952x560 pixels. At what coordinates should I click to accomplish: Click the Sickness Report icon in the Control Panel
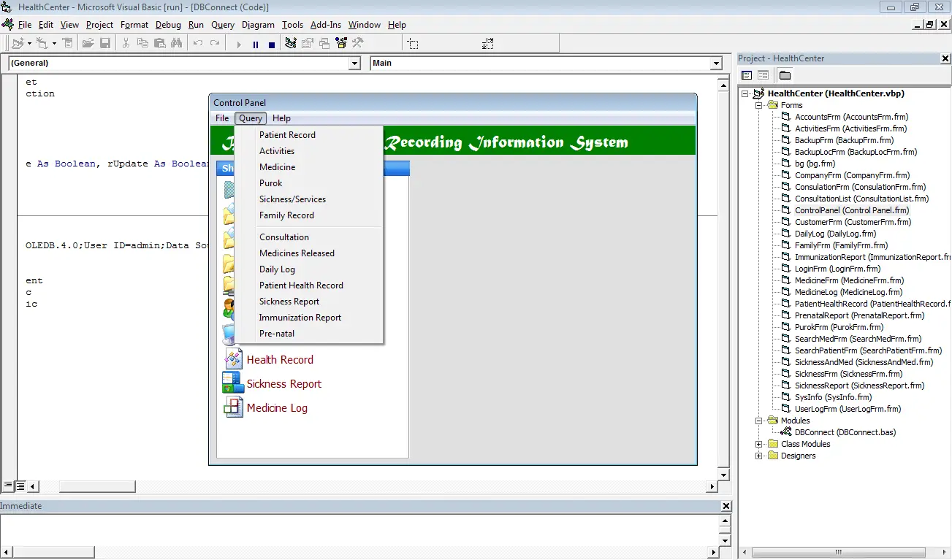coord(233,383)
